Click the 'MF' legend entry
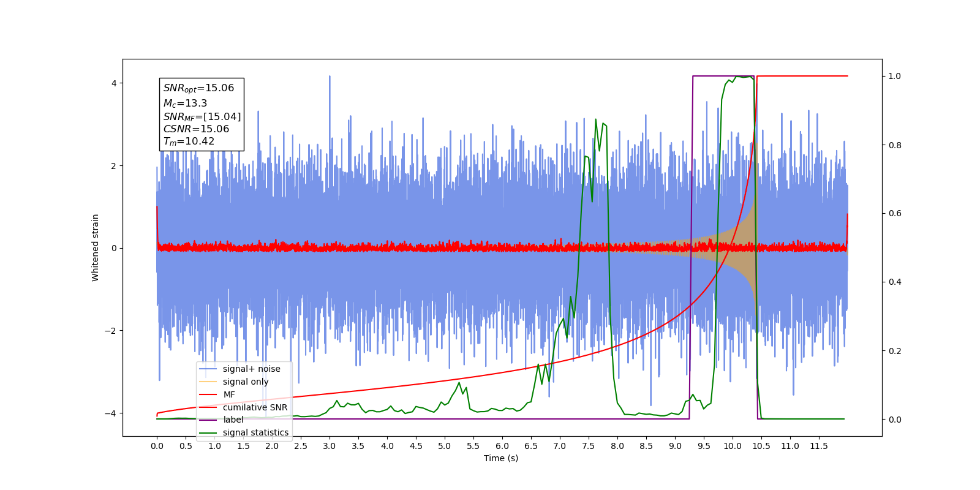Viewport: 980px width, 490px height. (x=217, y=394)
